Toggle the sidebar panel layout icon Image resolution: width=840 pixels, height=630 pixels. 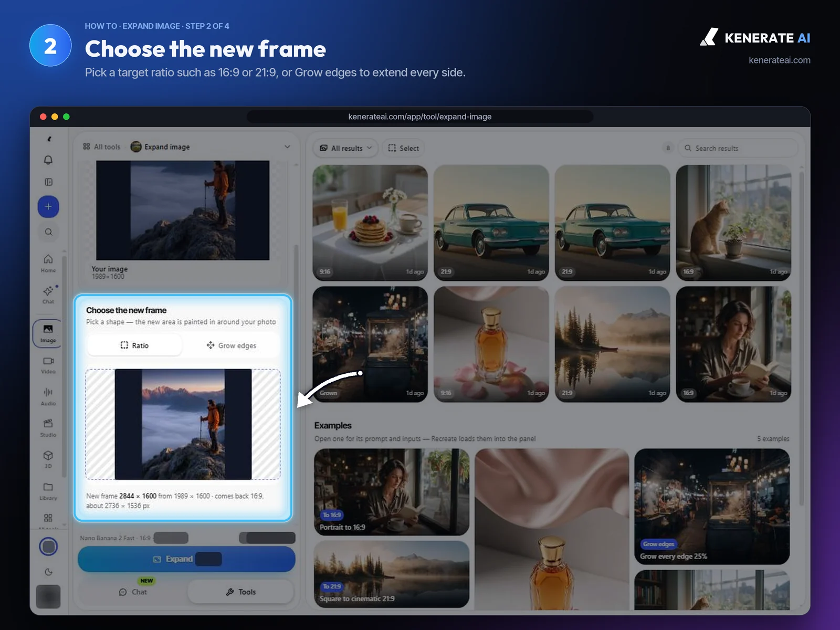[x=48, y=182]
